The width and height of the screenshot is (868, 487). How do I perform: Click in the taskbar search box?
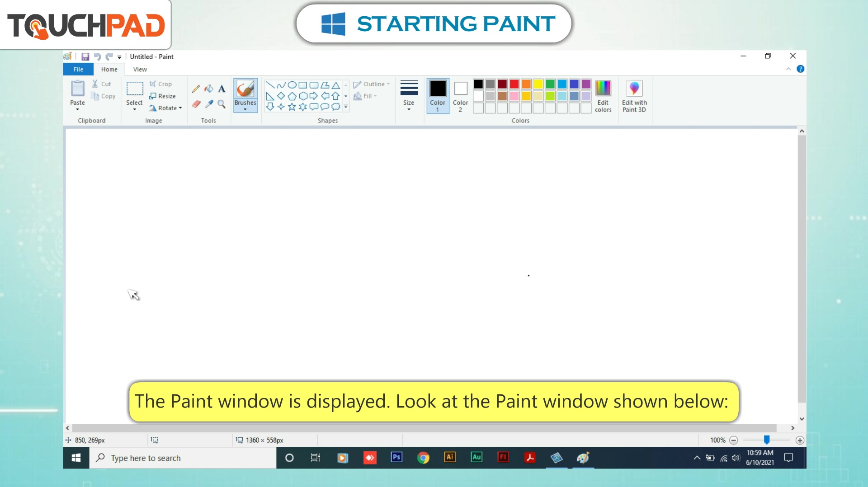183,458
